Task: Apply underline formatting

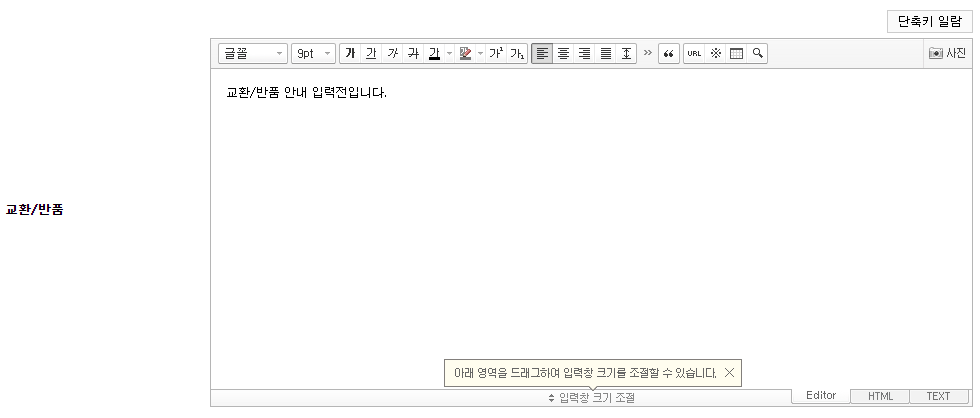Action: pyautogui.click(x=371, y=54)
